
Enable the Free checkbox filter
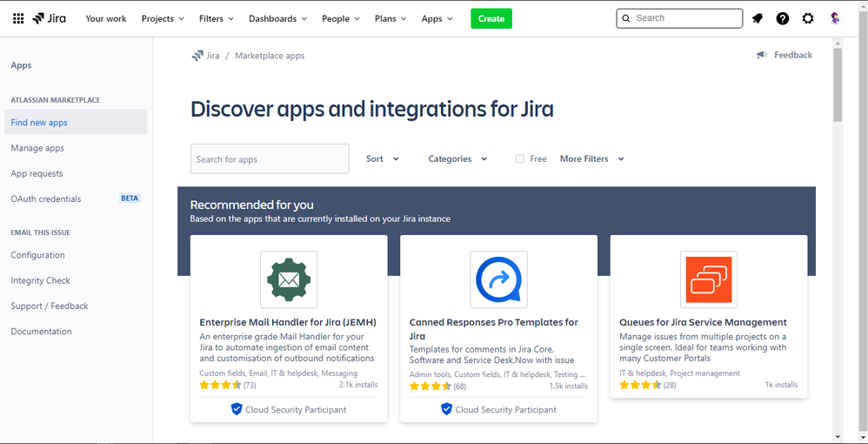[x=520, y=159]
